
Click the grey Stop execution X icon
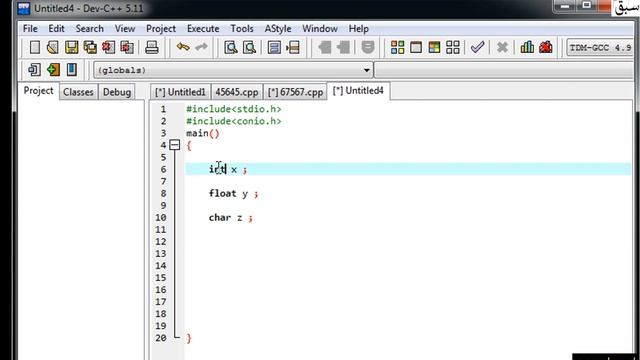tap(502, 47)
